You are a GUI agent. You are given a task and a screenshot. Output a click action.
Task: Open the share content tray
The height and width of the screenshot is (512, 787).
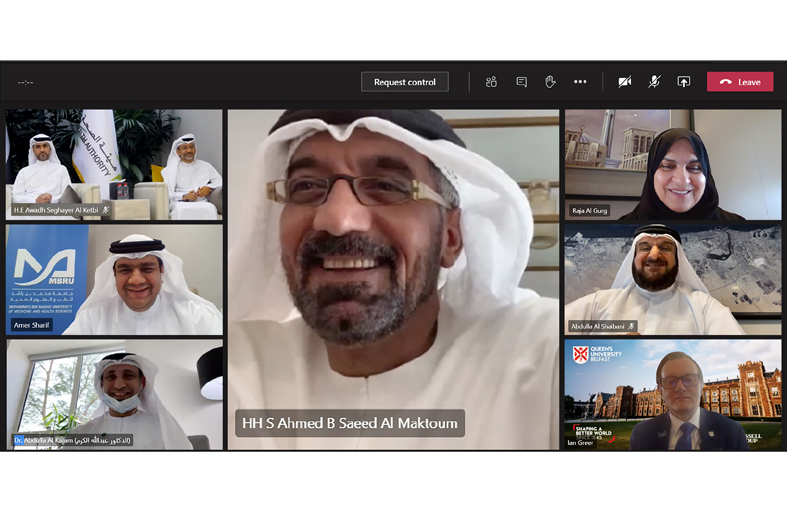(684, 82)
